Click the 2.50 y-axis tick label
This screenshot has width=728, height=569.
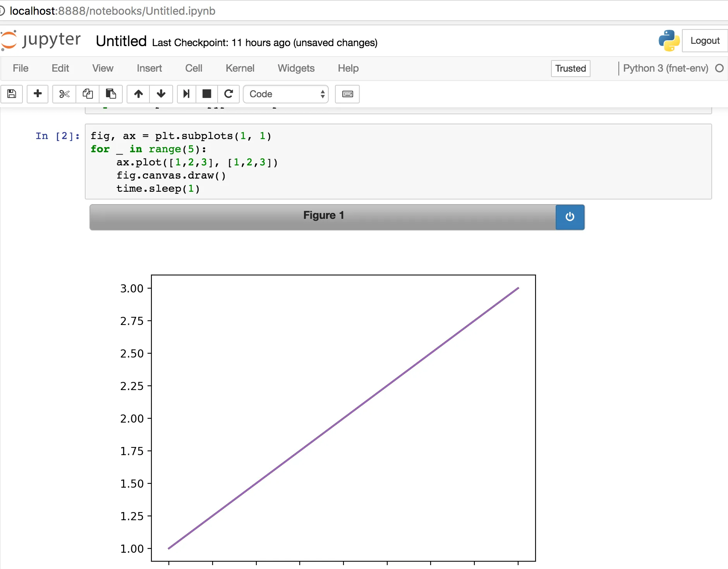pos(132,353)
